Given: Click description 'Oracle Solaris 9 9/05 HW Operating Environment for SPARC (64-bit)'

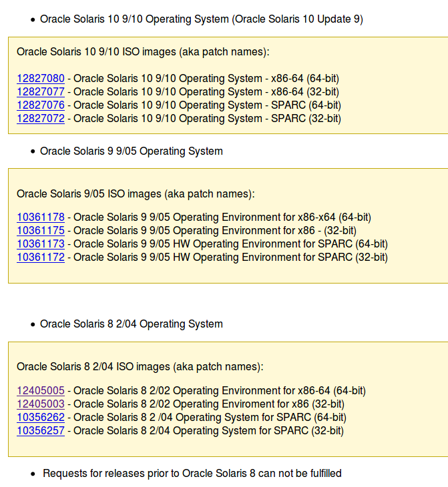Looking at the screenshot, I should [230, 244].
